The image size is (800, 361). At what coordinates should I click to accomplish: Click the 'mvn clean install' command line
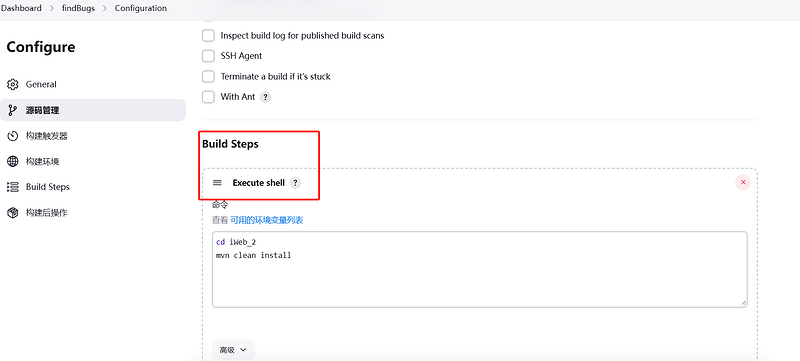pyautogui.click(x=254, y=255)
